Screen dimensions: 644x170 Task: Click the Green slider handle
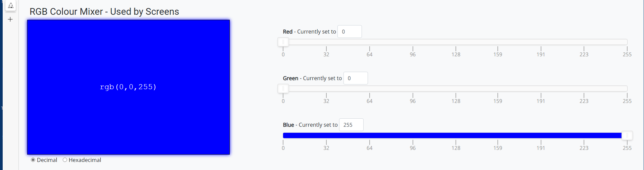pyautogui.click(x=283, y=89)
